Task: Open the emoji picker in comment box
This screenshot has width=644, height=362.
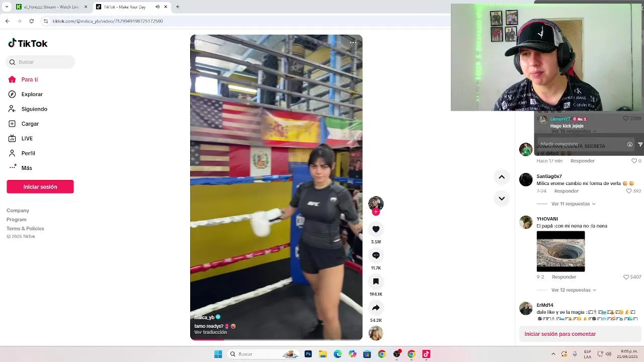Action: click(629, 144)
